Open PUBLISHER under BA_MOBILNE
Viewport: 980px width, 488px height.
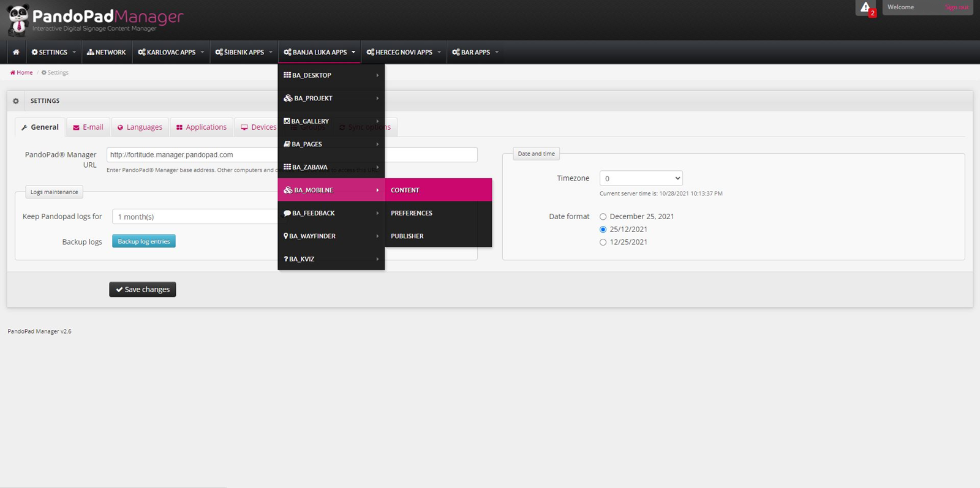click(x=439, y=236)
